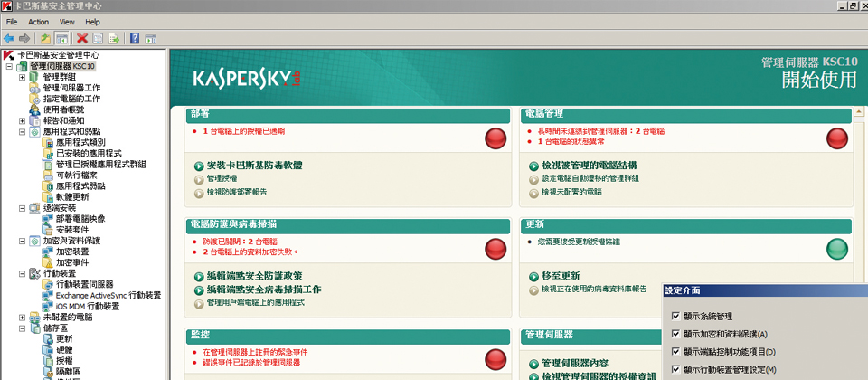Open the Action menu
This screenshot has width=868, height=380.
coord(38,22)
